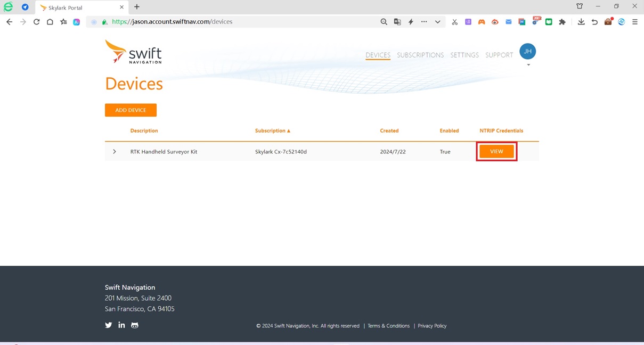The height and width of the screenshot is (345, 644).
Task: Click the JH user avatar
Action: point(527,51)
